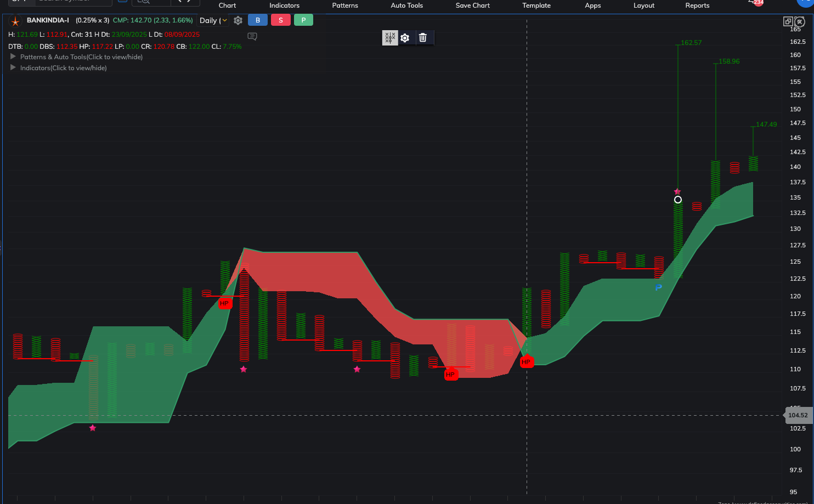814x504 pixels.
Task: Click the pop-out window icon at chart corner
Action: coord(788,21)
